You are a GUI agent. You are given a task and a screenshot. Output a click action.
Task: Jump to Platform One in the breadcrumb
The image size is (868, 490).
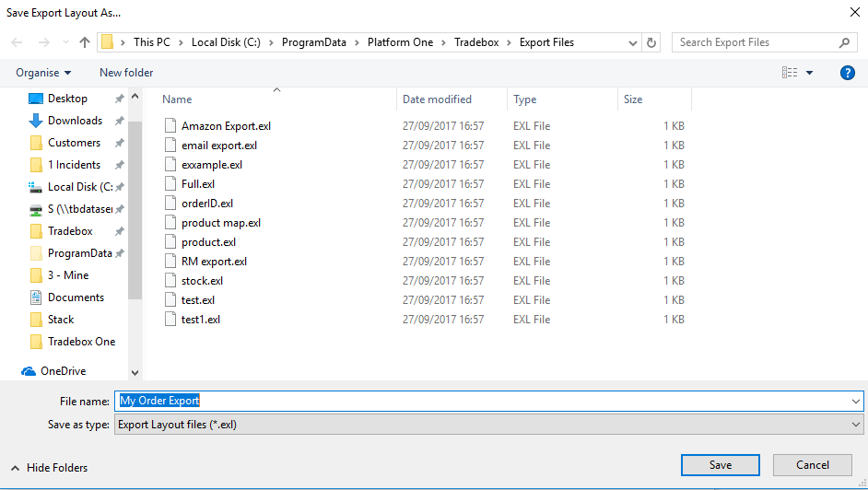coord(400,42)
